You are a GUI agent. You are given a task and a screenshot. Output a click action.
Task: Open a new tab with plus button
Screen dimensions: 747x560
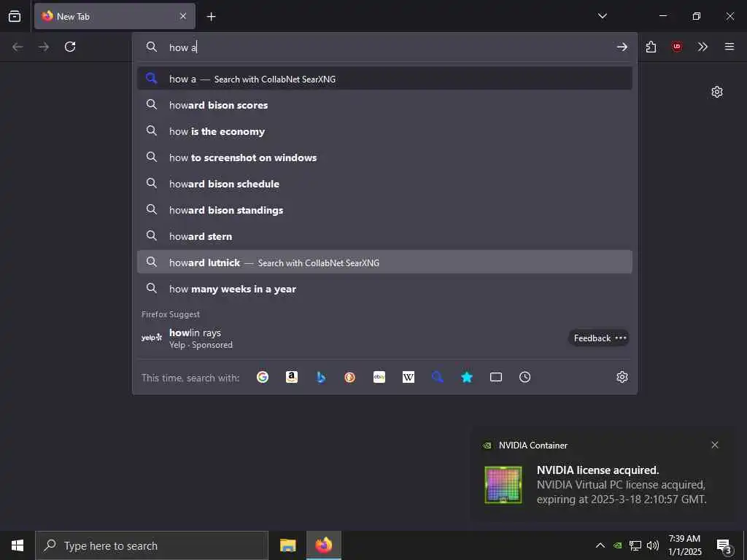211,17
